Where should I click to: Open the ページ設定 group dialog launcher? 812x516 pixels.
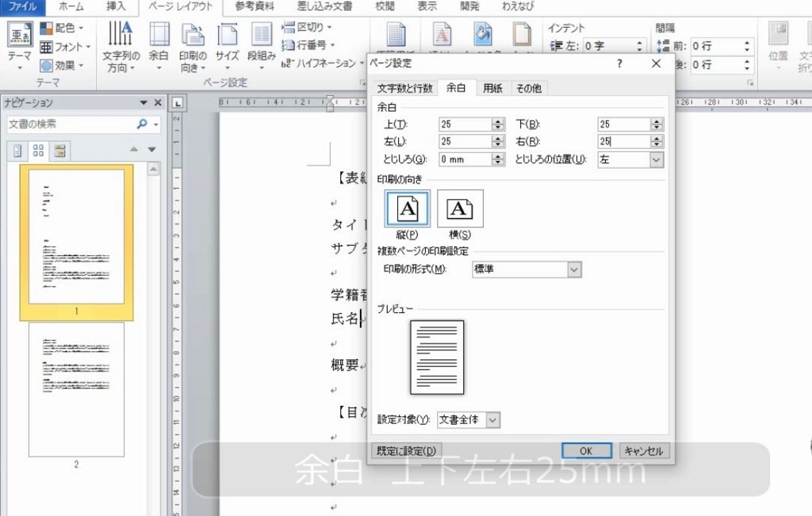tap(362, 82)
